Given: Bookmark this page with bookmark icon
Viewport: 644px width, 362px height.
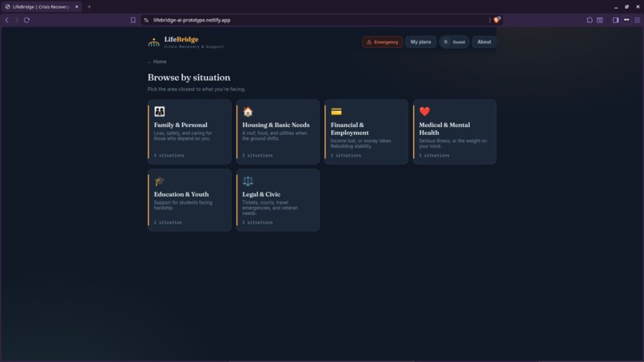Looking at the screenshot, I should pos(133,20).
